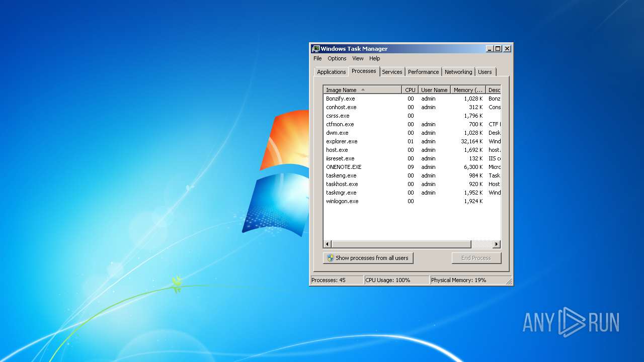Viewport: 644px width, 362px height.
Task: Click CPU value 09 for ONENOTE.EXE
Action: tap(411, 167)
